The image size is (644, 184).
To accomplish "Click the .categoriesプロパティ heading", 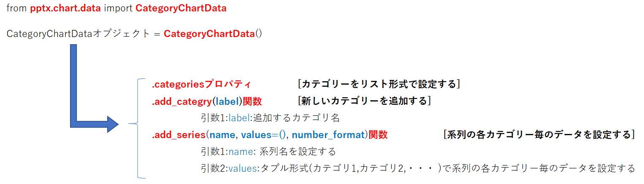I will (x=201, y=84).
